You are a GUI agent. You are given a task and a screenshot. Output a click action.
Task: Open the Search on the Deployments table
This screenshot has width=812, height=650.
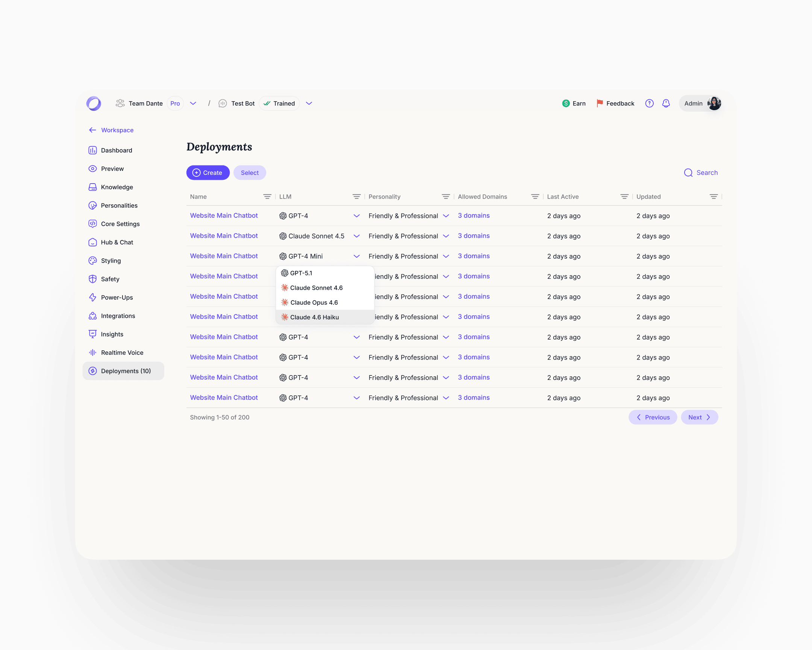pos(701,172)
